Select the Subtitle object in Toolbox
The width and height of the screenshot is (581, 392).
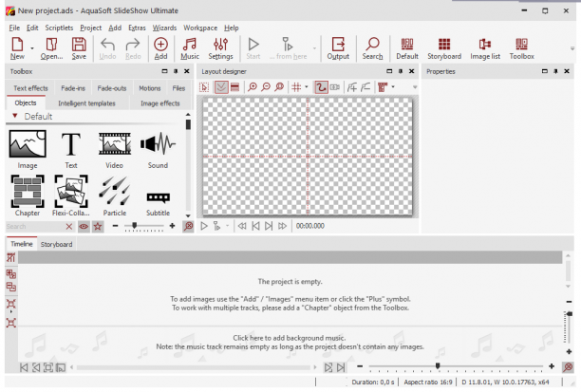(158, 203)
